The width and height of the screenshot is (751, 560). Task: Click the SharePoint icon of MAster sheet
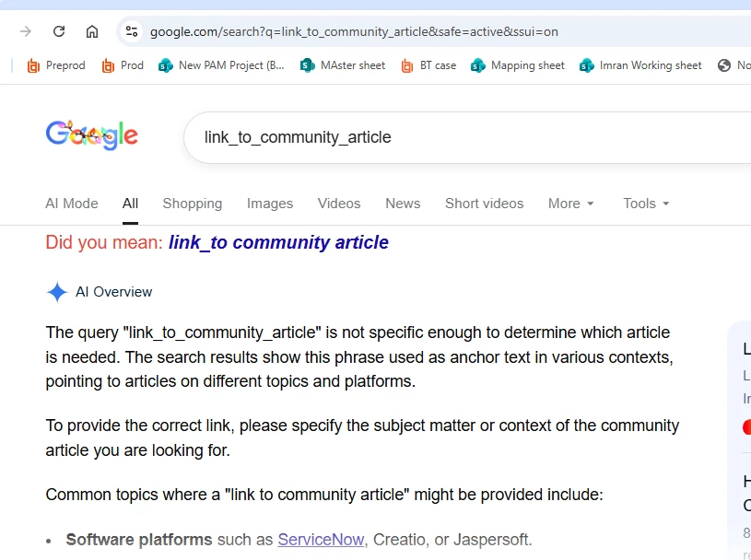(308, 65)
